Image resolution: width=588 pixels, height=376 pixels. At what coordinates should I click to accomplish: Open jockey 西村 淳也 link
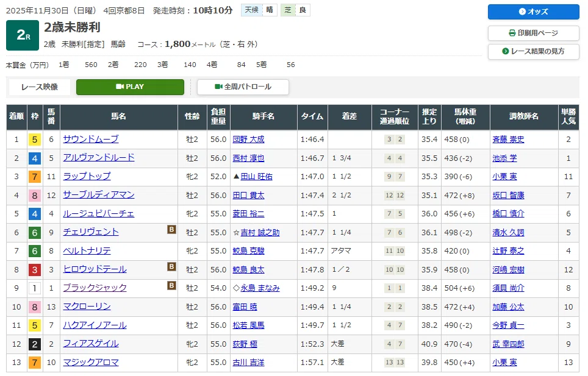click(248, 158)
